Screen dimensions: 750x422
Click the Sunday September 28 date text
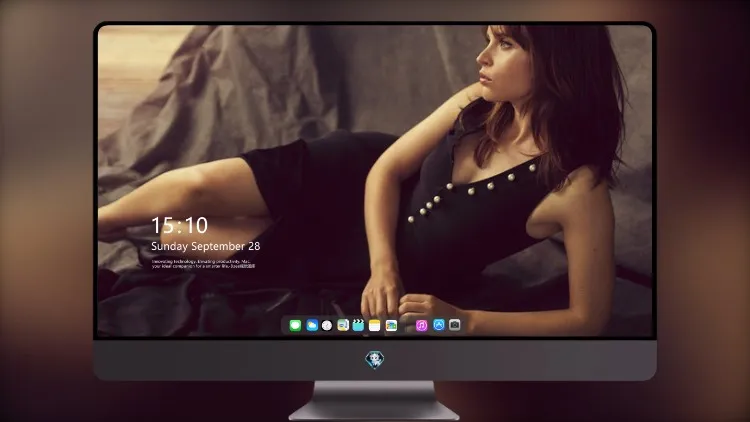click(206, 246)
